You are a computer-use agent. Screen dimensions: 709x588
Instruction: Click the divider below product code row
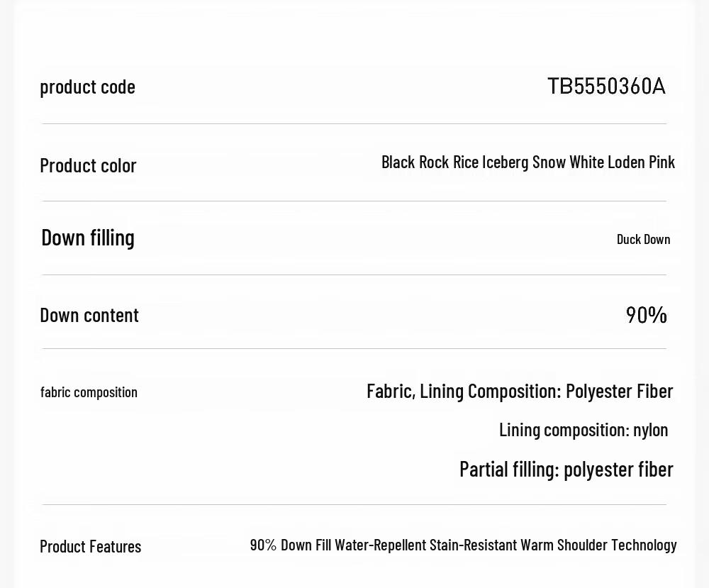(354, 123)
